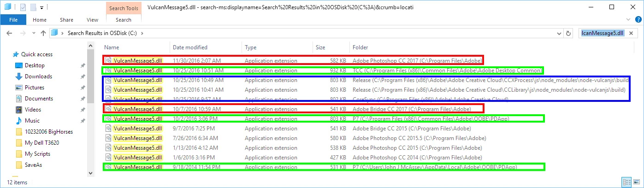Select VulcanMessage5.dll in the TCC folder
Viewport: 644px width, 188px height.
pos(138,70)
